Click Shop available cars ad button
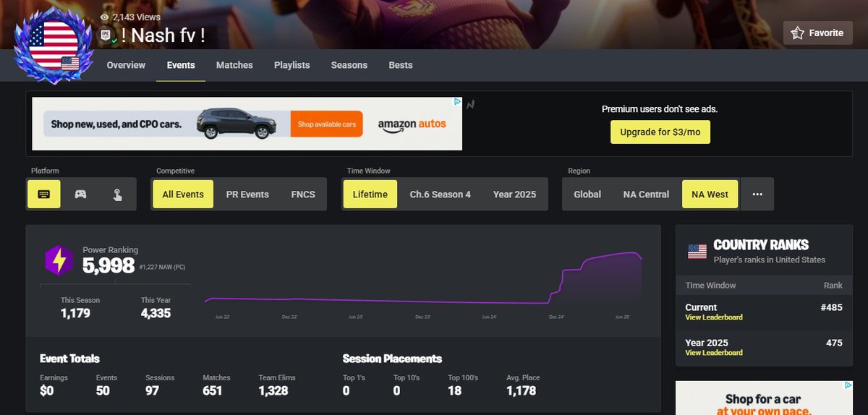Image resolution: width=868 pixels, height=415 pixels. click(327, 124)
